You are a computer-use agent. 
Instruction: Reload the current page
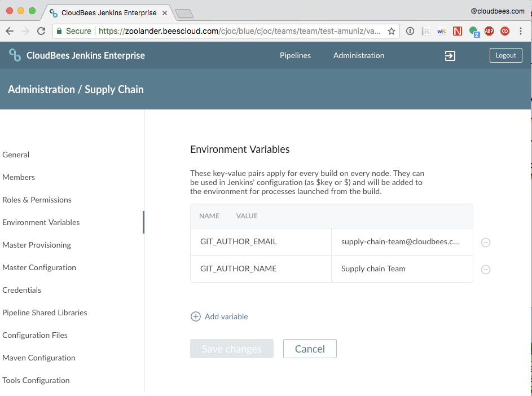tap(41, 31)
